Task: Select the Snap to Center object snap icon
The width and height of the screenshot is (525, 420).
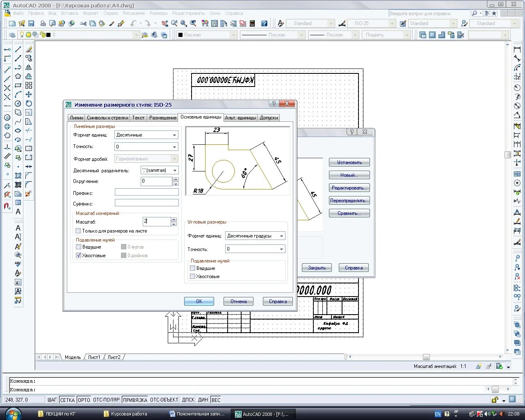Action: [7, 117]
